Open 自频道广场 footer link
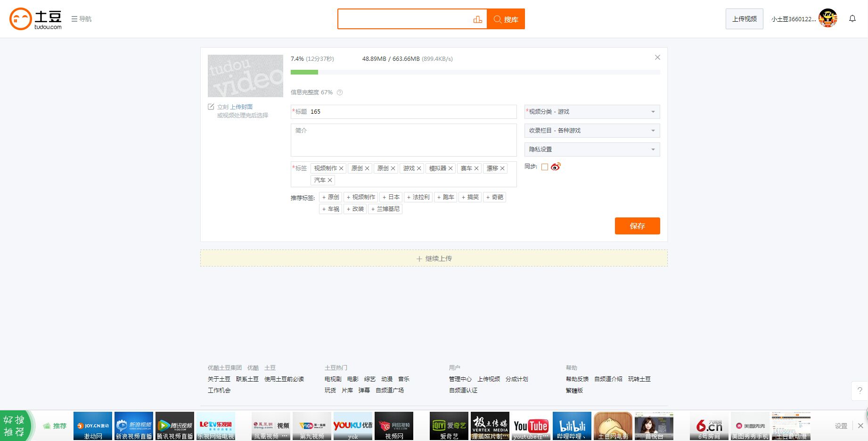 390,391
